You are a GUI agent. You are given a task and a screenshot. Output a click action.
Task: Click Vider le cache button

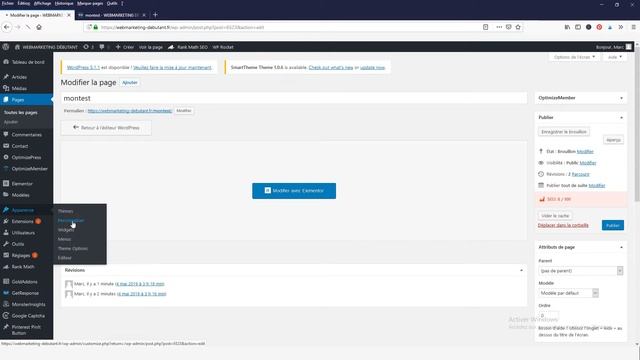tap(555, 216)
